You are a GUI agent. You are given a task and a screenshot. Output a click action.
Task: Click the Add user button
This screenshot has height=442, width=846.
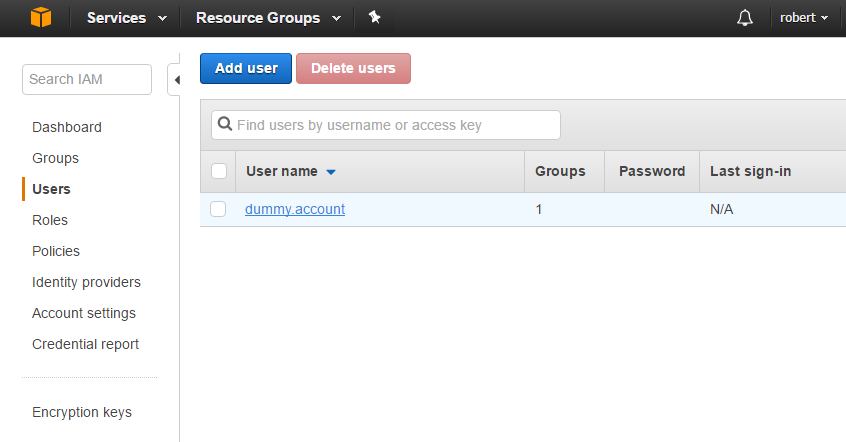(x=246, y=69)
